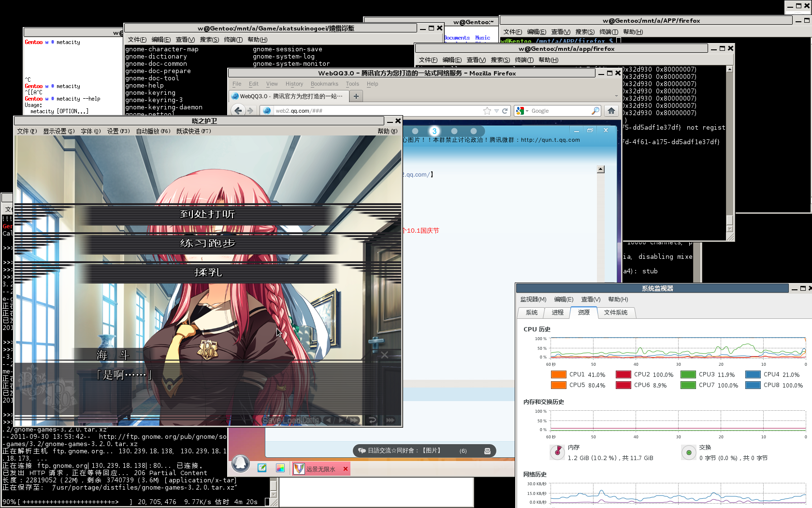Choose the 揉乳 dialogue option
This screenshot has height=508, width=812.
208,272
